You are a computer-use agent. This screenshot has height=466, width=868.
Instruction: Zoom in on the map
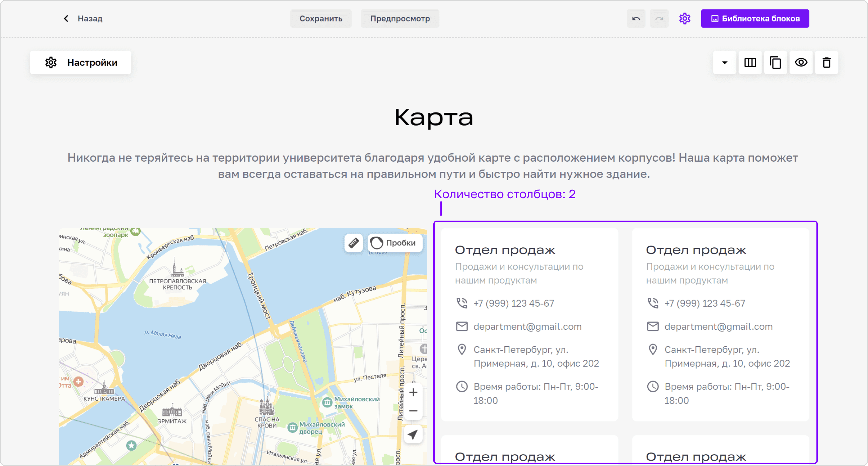click(413, 393)
